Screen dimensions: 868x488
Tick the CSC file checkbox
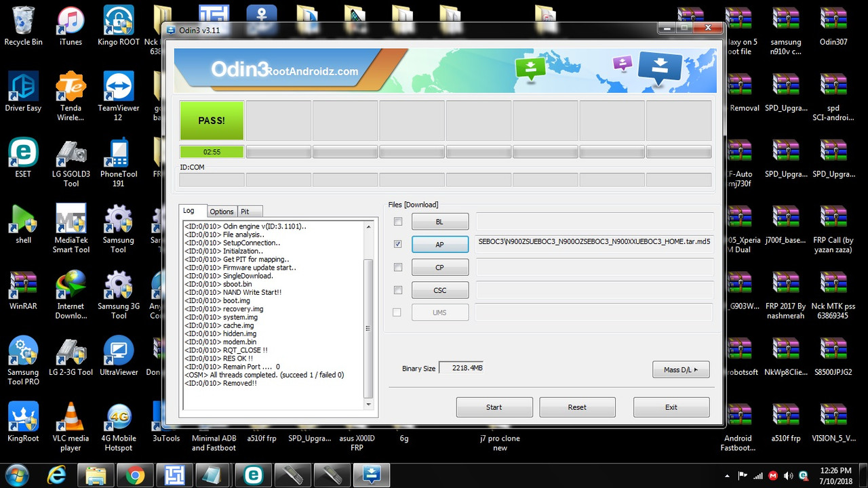[x=398, y=290]
